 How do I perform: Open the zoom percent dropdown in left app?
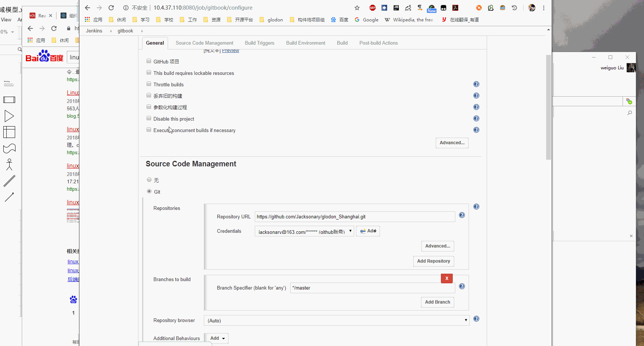13,32
